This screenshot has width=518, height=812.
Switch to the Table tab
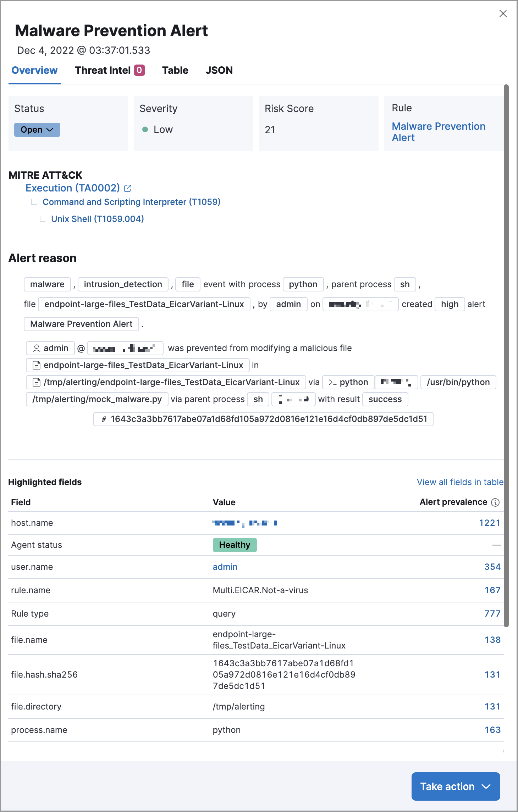(175, 70)
